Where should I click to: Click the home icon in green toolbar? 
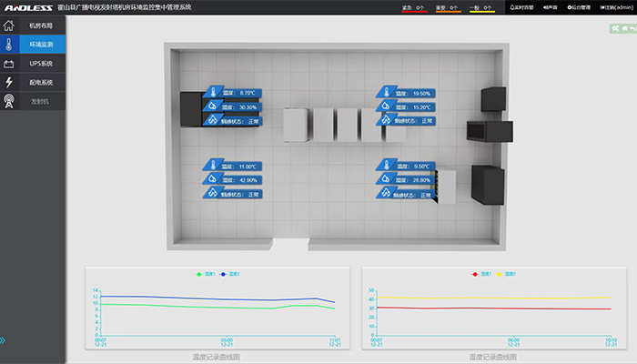coord(625,28)
